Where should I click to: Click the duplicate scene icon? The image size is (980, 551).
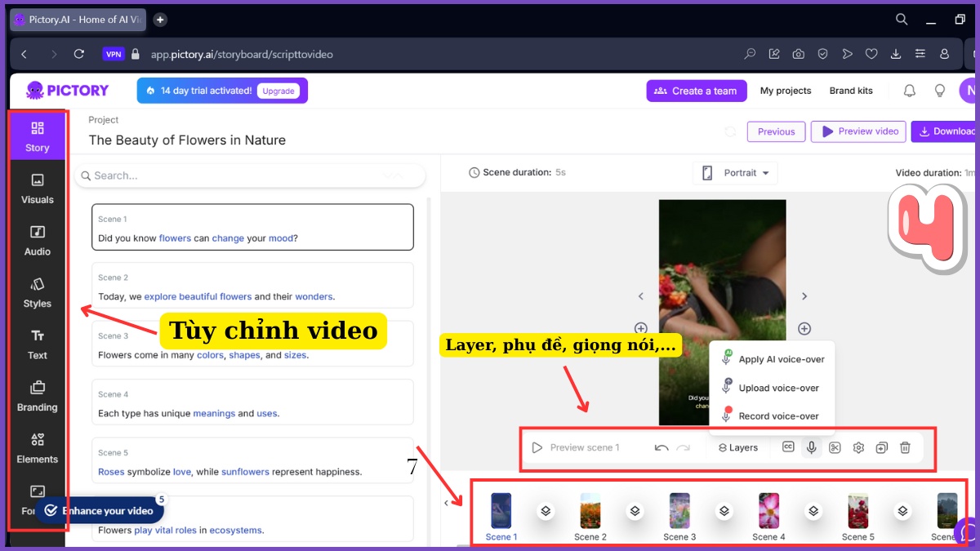click(881, 447)
